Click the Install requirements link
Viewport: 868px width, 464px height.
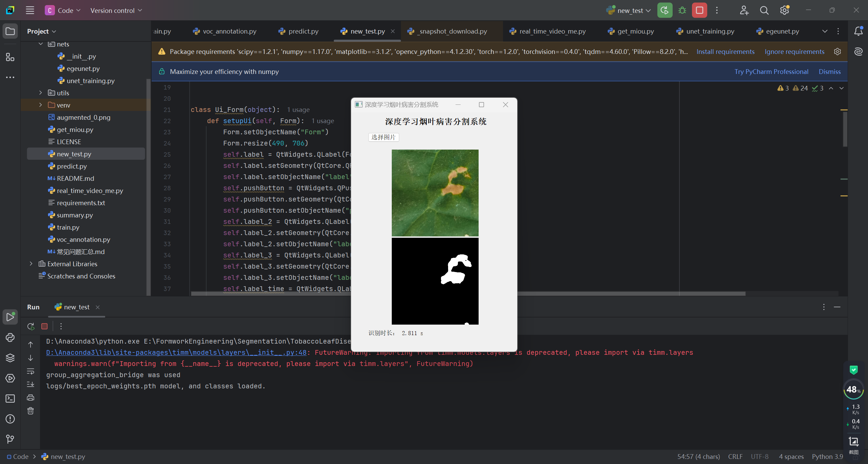tap(725, 52)
